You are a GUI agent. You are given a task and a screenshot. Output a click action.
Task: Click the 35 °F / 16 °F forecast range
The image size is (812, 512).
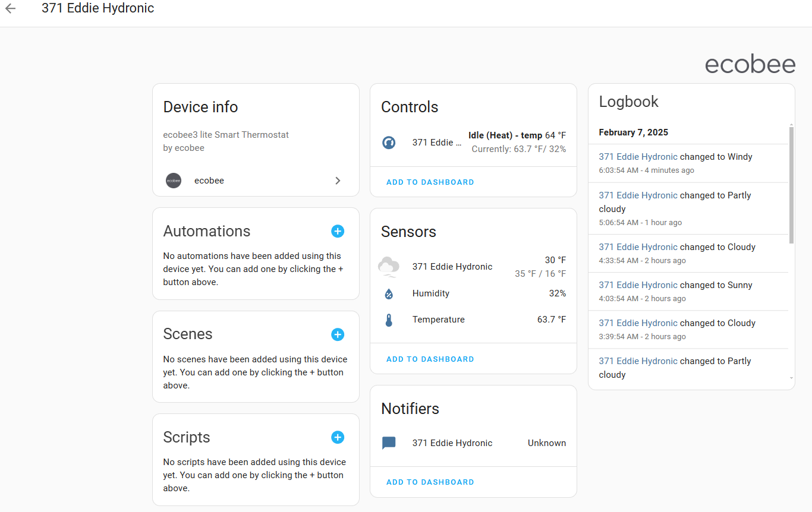click(x=540, y=274)
